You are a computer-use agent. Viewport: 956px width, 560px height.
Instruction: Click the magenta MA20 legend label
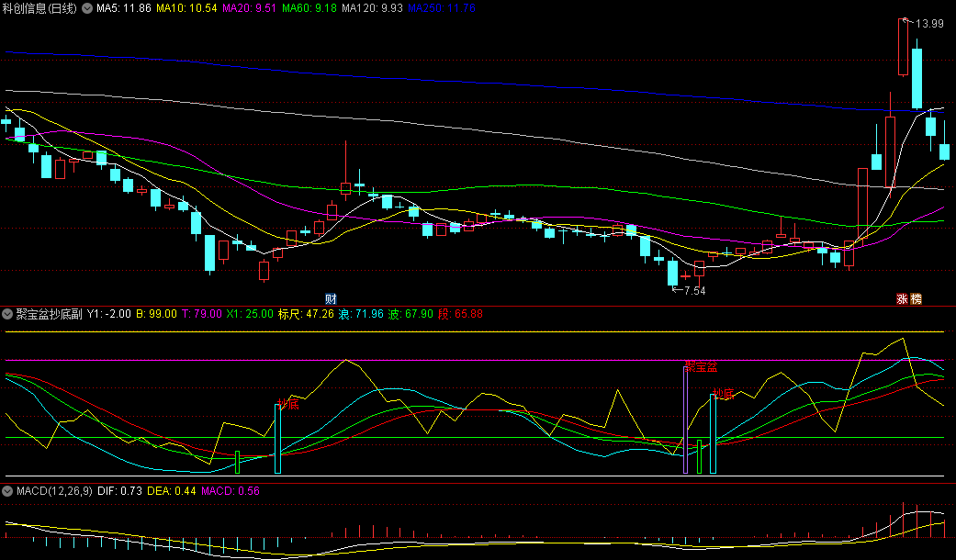[x=250, y=8]
